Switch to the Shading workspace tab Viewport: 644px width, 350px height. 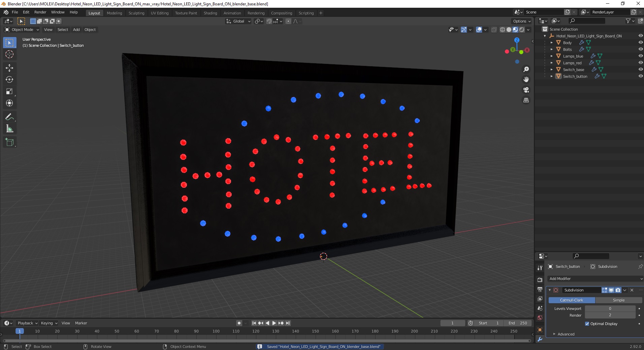tap(210, 13)
